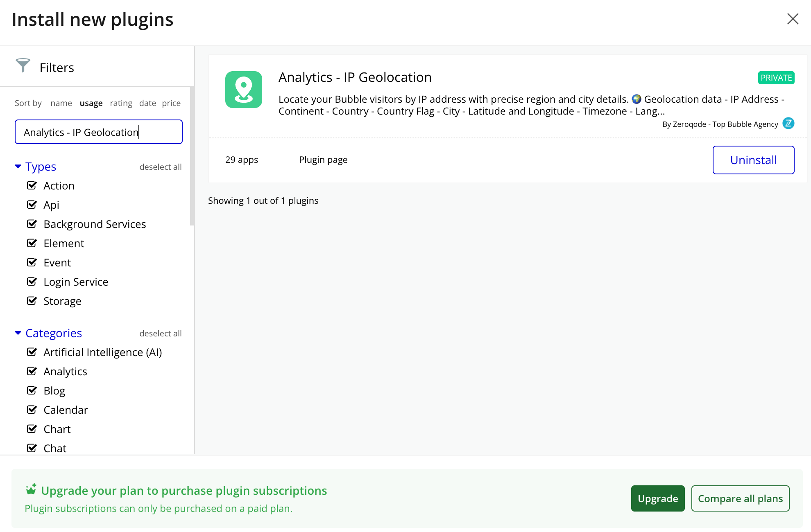Click the Zeroqode agency logo badge
The width and height of the screenshot is (811, 532).
788,123
